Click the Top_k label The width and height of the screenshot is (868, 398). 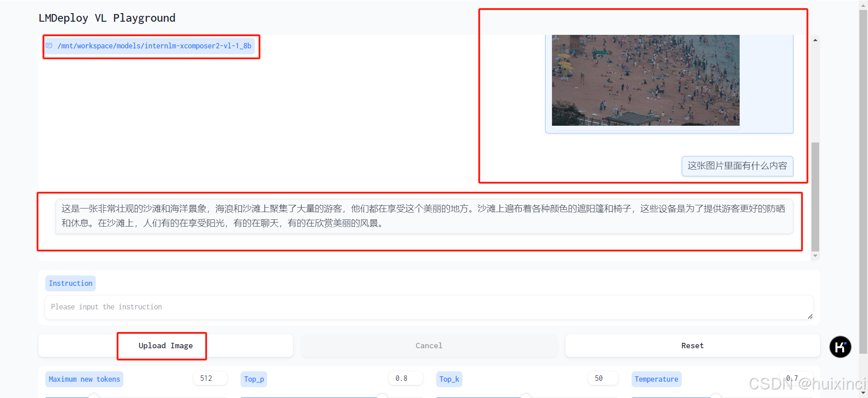[449, 379]
